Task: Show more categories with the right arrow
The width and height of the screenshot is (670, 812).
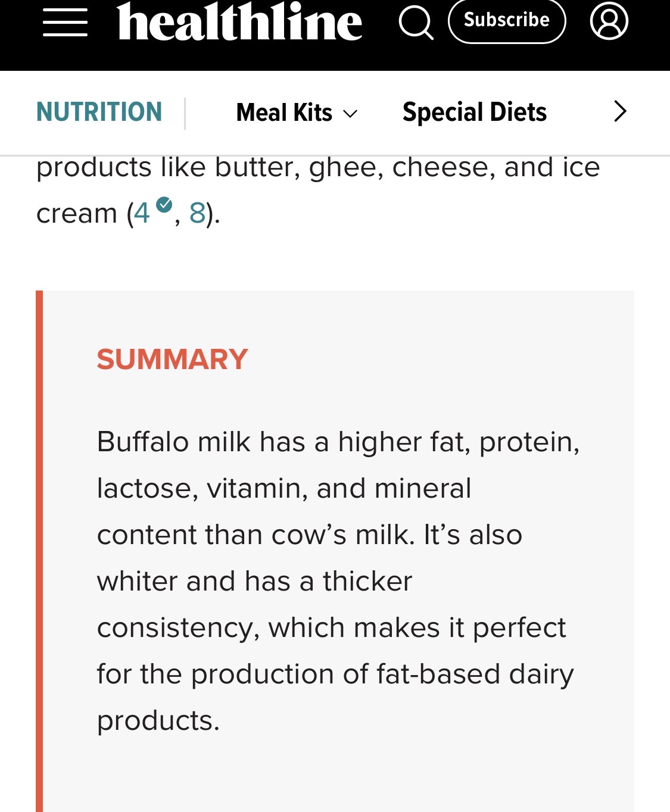Action: pyautogui.click(x=620, y=111)
